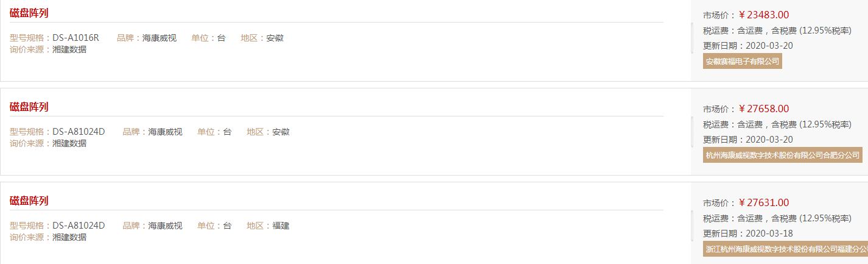868x264 pixels.
Task: Select the 杭州海康威视 合肥分公司 supplier tag
Action: tap(783, 155)
